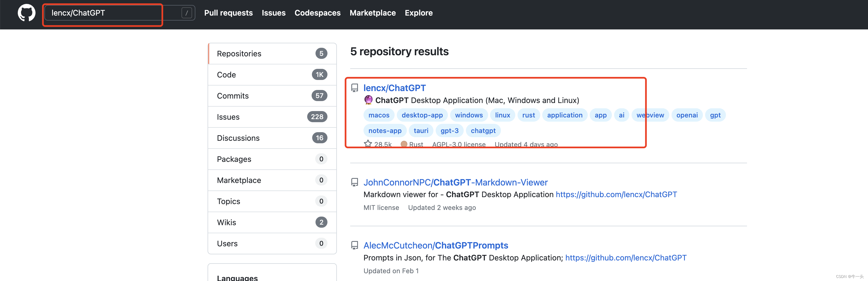Screen dimensions: 868x281
Task: Click the crystal ball emoji in description
Action: coord(368,100)
